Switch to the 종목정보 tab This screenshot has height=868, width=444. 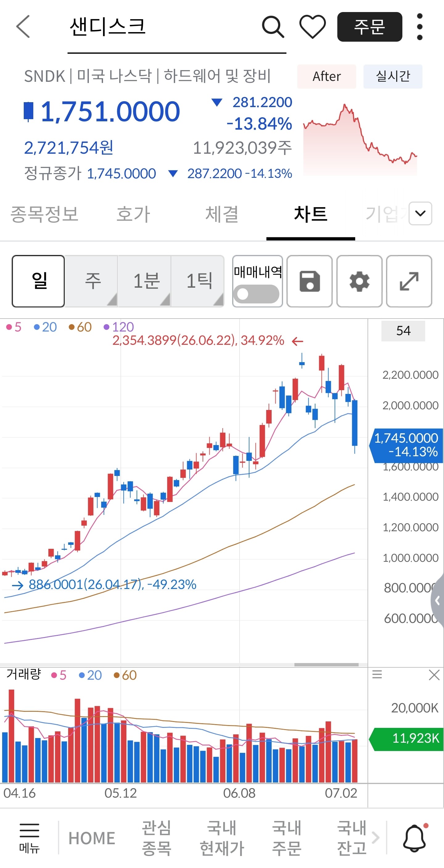click(44, 214)
